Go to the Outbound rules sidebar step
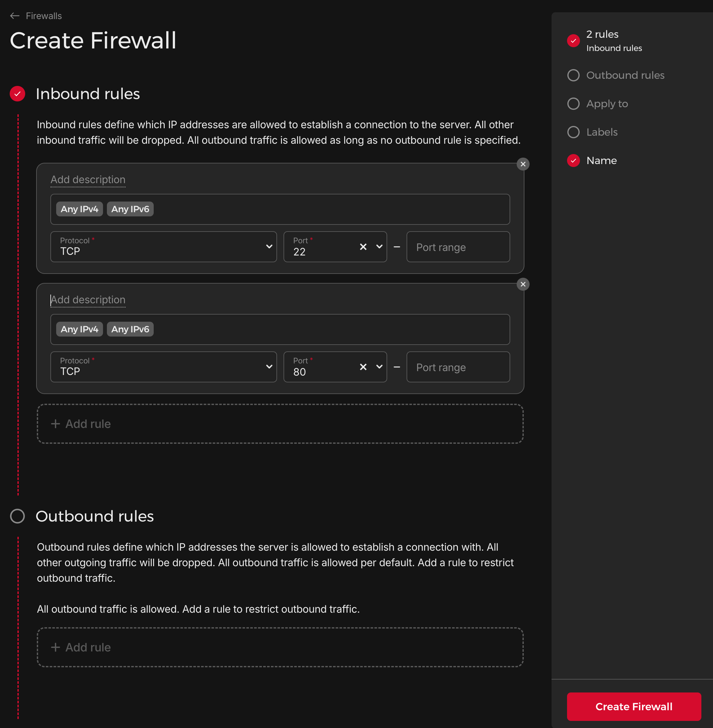The width and height of the screenshot is (713, 728). pos(625,75)
